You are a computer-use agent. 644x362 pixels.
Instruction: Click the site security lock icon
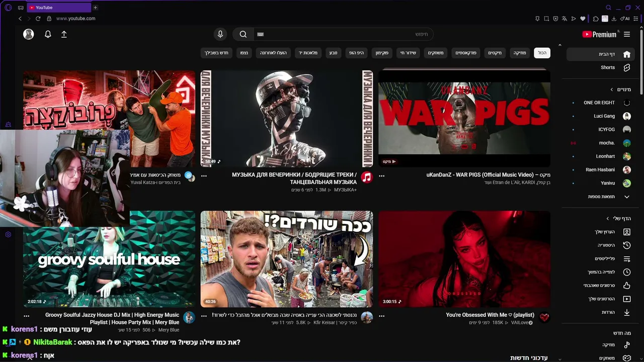point(49,19)
